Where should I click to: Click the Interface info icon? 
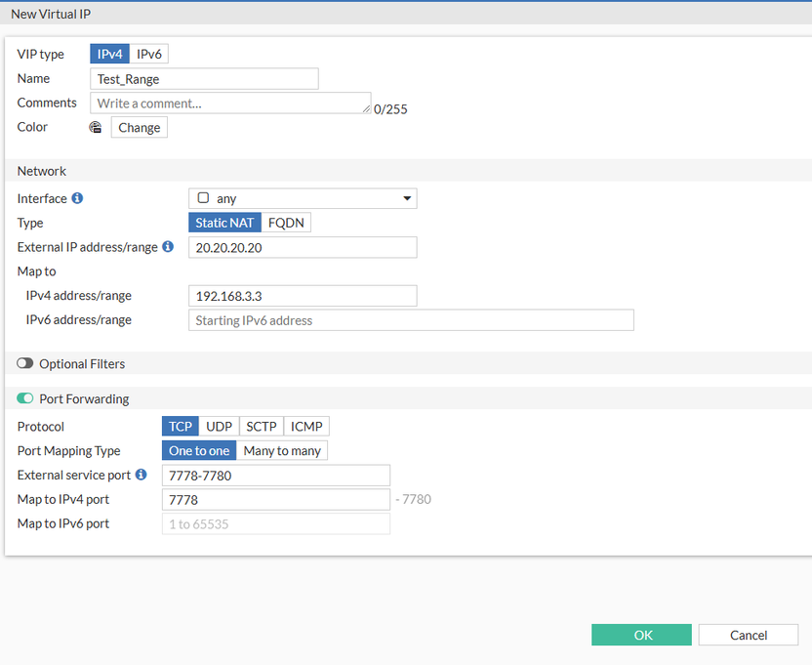click(x=77, y=198)
